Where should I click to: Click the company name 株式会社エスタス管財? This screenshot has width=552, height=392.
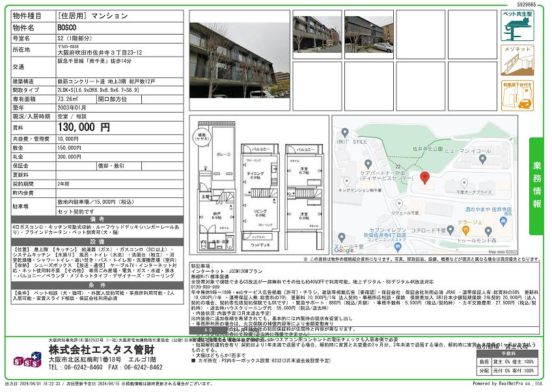point(102,350)
